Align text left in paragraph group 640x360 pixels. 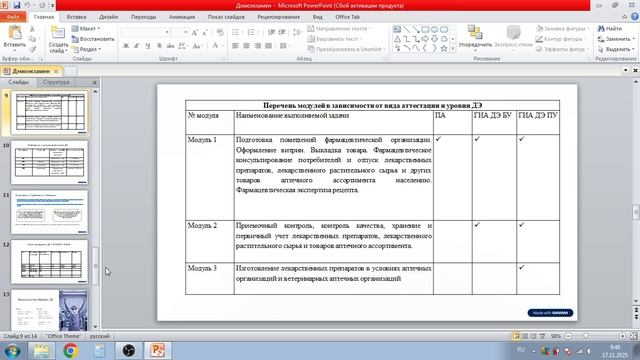(x=236, y=46)
